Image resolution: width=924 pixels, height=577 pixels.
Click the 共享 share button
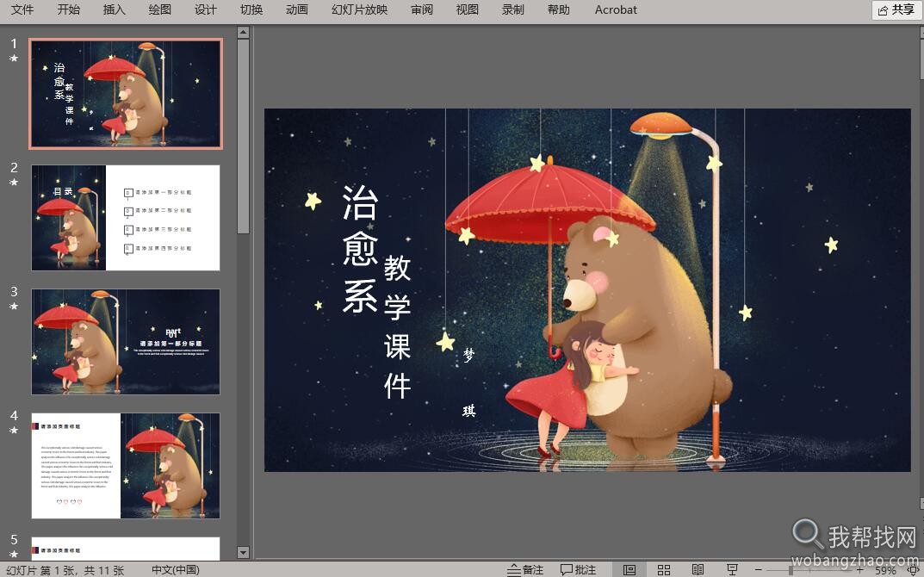(x=896, y=10)
